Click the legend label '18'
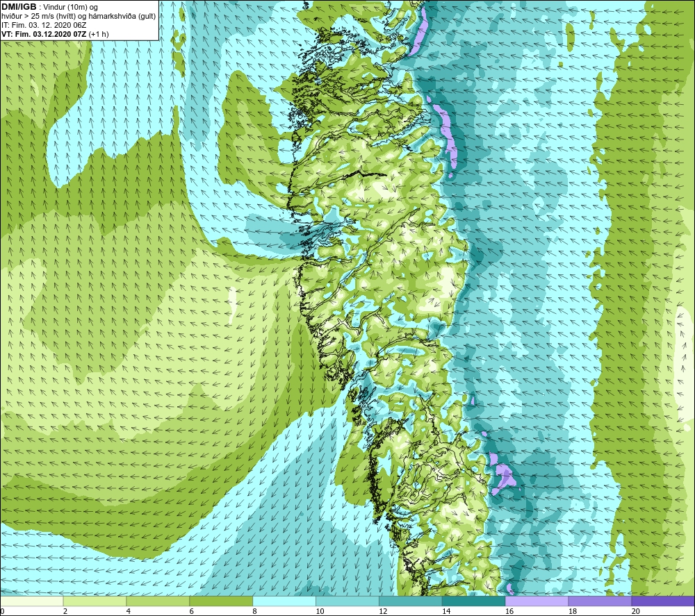 point(572,611)
